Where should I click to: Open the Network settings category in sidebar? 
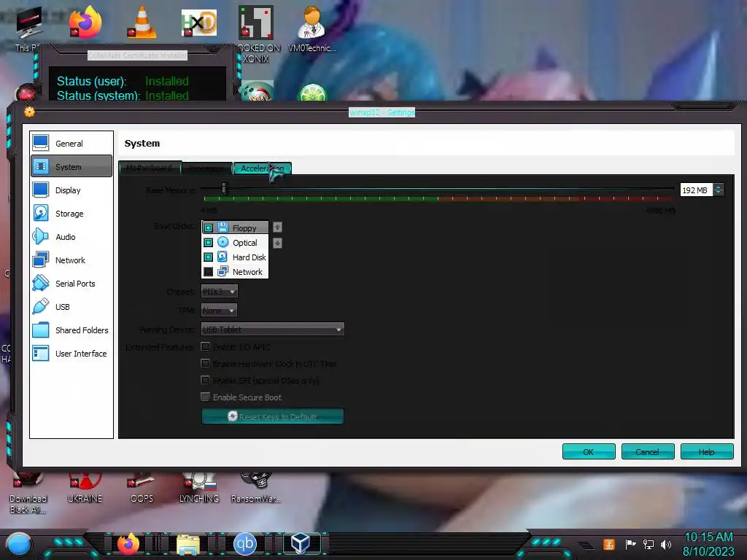click(71, 260)
